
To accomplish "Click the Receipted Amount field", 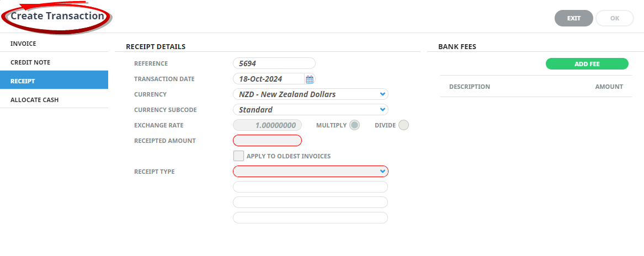I will [x=267, y=141].
